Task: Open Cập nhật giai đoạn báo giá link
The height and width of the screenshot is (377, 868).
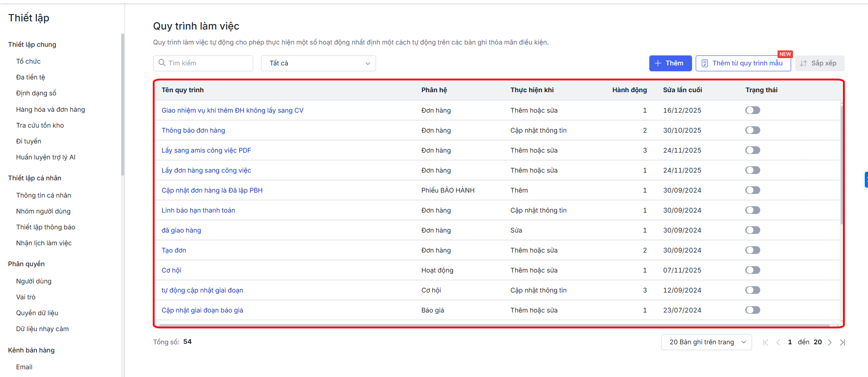Action: click(202, 310)
